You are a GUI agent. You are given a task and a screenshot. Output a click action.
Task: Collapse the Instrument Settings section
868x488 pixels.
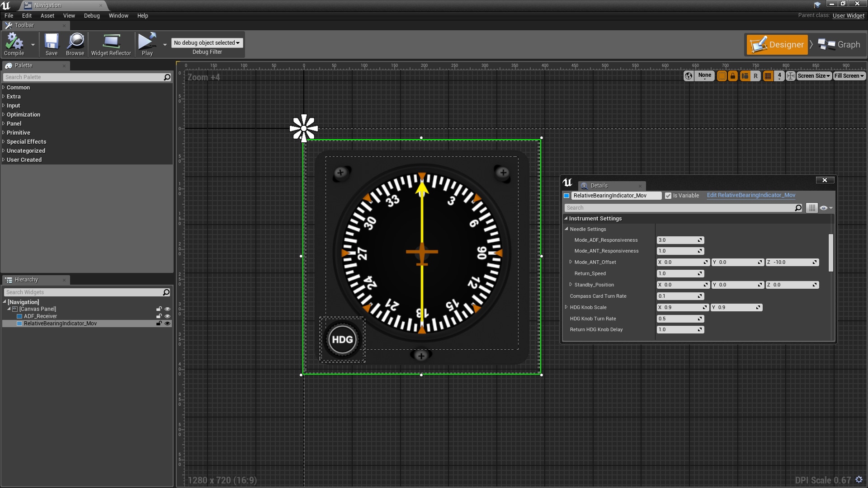coord(566,218)
